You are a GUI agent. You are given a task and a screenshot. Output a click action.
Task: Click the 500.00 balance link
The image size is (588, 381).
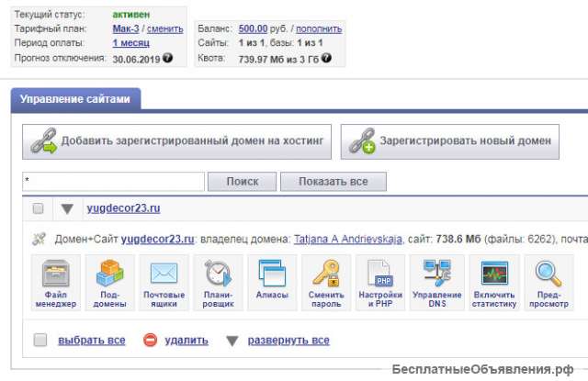[x=253, y=28]
